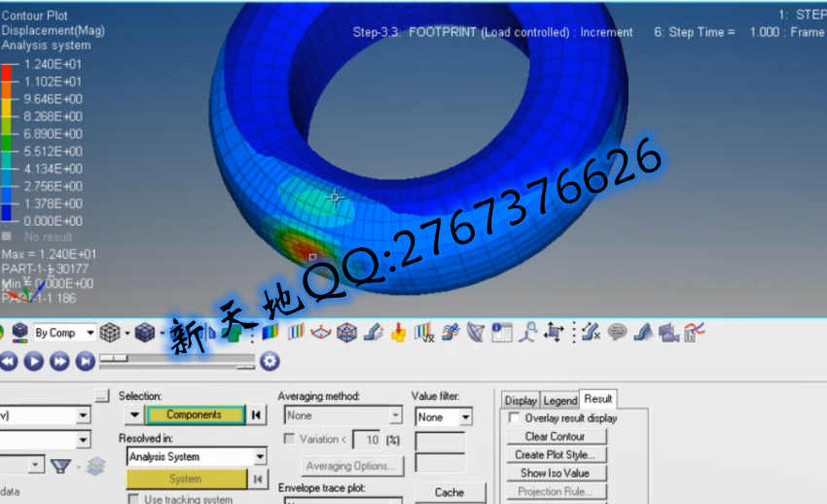
Task: Toggle Use tracking system checkbox
Action: [x=133, y=499]
